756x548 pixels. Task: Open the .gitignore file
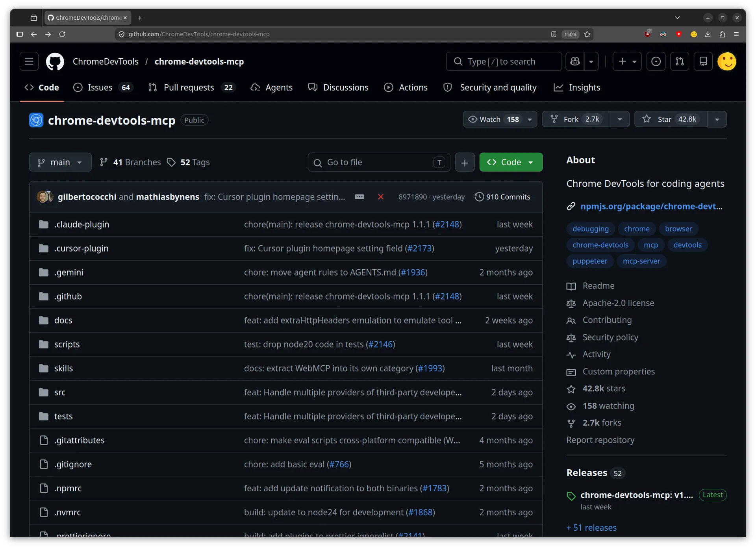73,465
